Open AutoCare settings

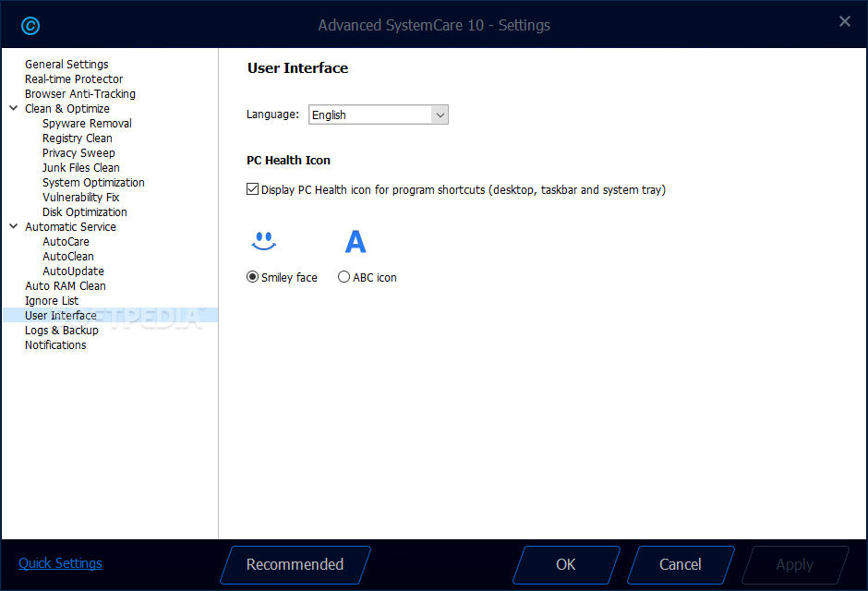pos(66,242)
